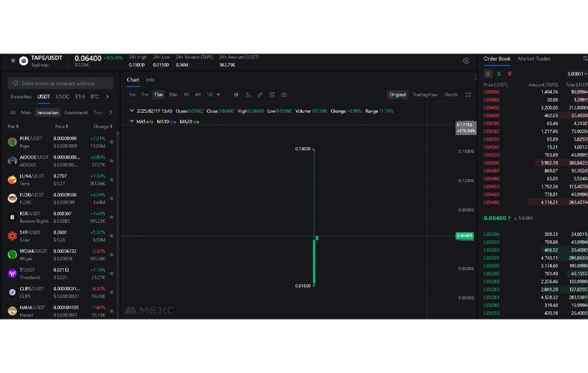Set chart interval to 30m
This screenshot has width=588, height=373.
tap(173, 95)
